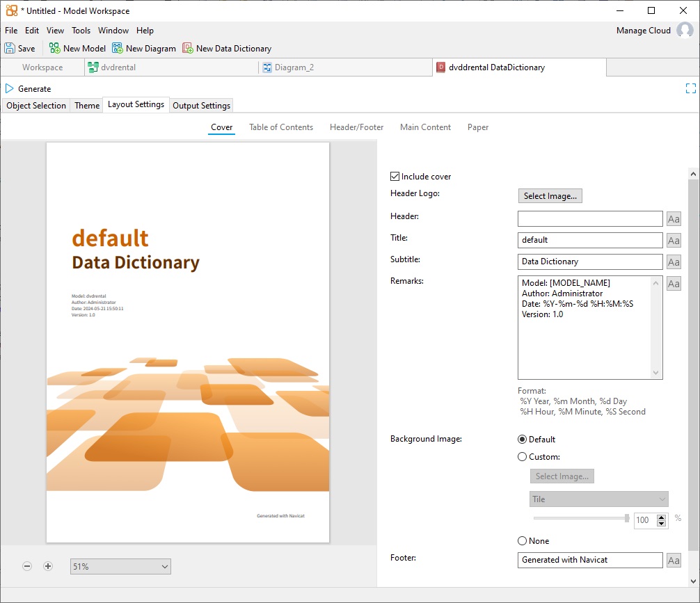
Task: Click into the Footer text field
Action: (590, 560)
